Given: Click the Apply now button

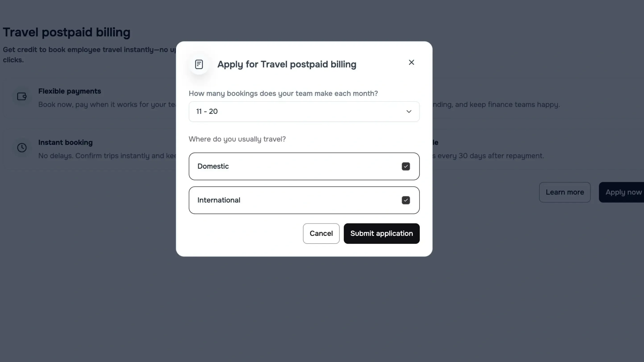Looking at the screenshot, I should pos(623,192).
